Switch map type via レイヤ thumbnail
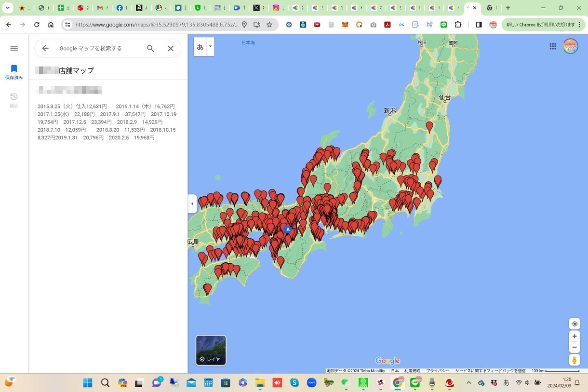 coord(211,350)
